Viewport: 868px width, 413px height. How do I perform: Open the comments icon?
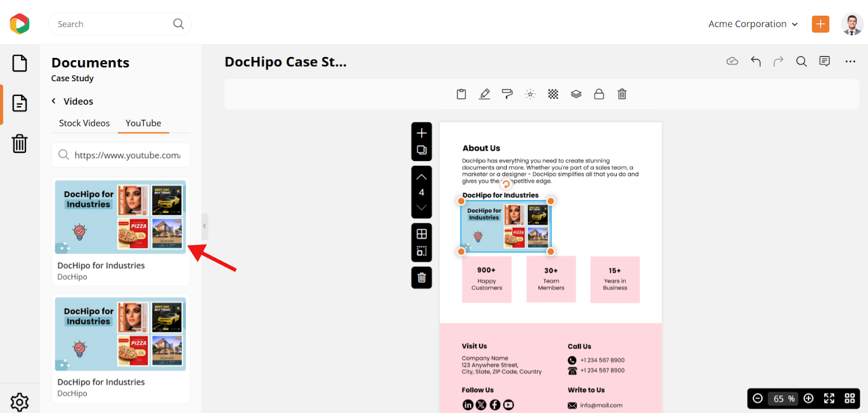click(x=825, y=61)
